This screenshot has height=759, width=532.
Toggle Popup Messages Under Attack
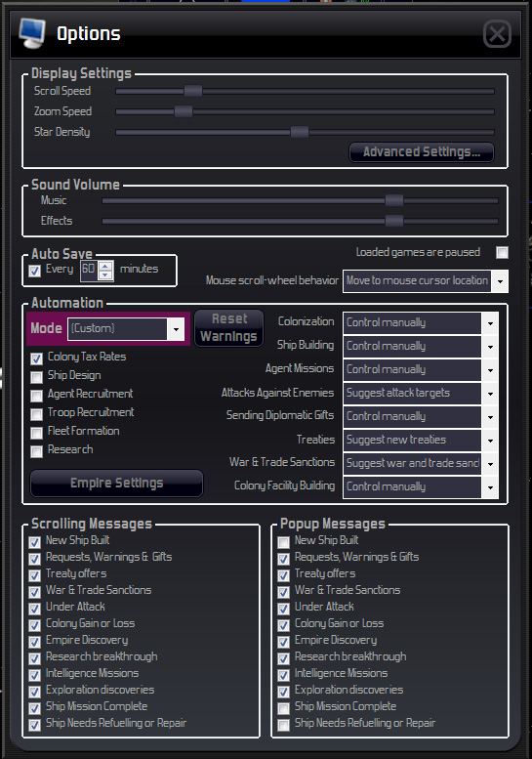coord(283,609)
